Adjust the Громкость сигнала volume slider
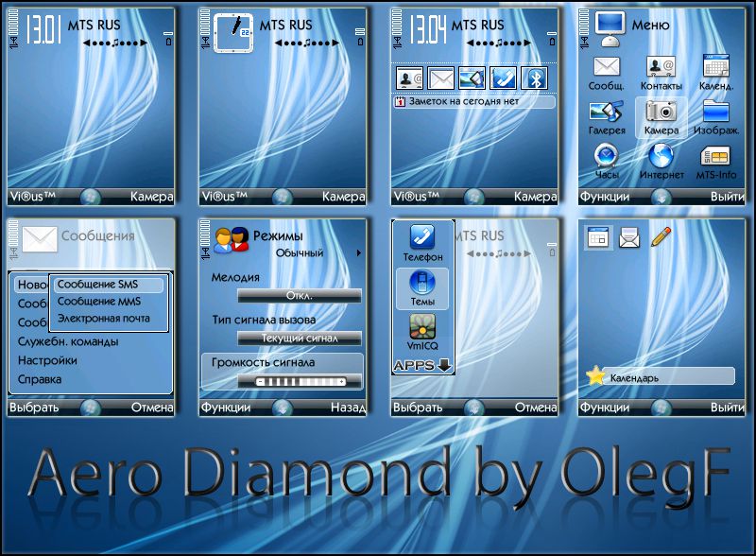The height and width of the screenshot is (556, 756). click(x=299, y=380)
